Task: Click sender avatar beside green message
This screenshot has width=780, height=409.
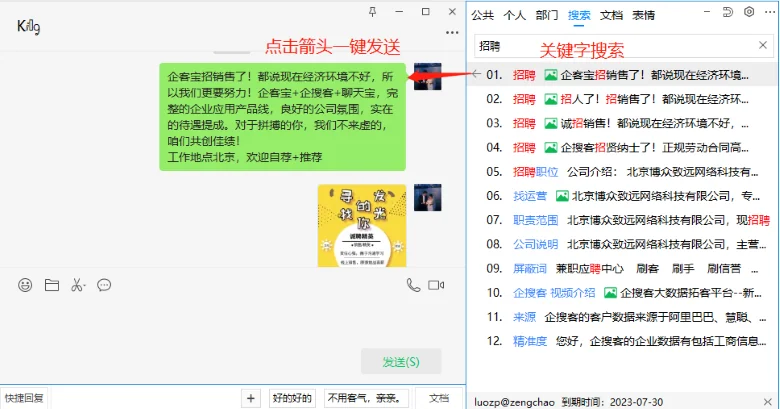Action: coord(427,76)
